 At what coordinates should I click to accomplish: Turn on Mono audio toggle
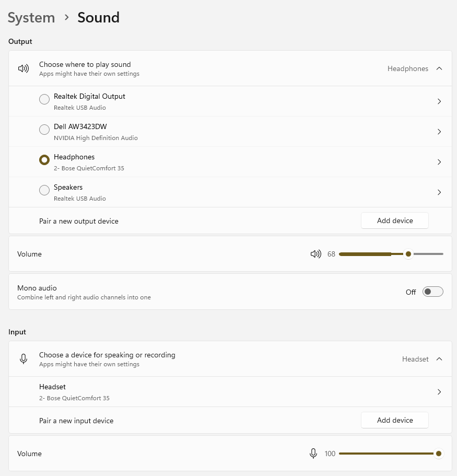[x=432, y=292]
